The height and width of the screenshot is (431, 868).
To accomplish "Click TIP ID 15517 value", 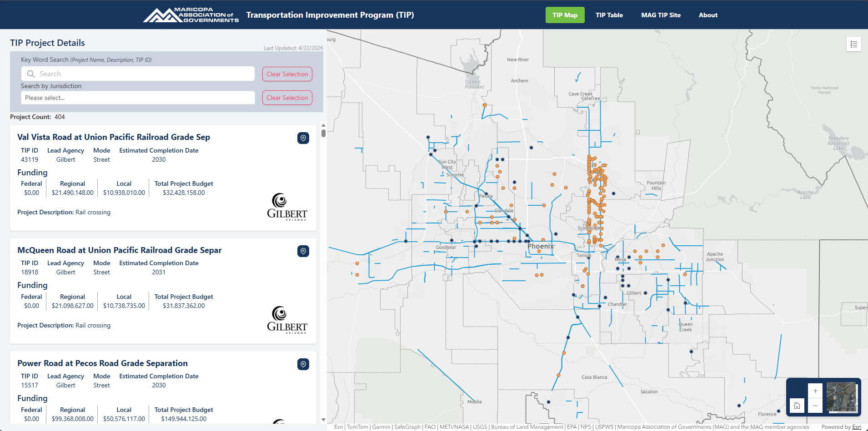I will [x=30, y=385].
